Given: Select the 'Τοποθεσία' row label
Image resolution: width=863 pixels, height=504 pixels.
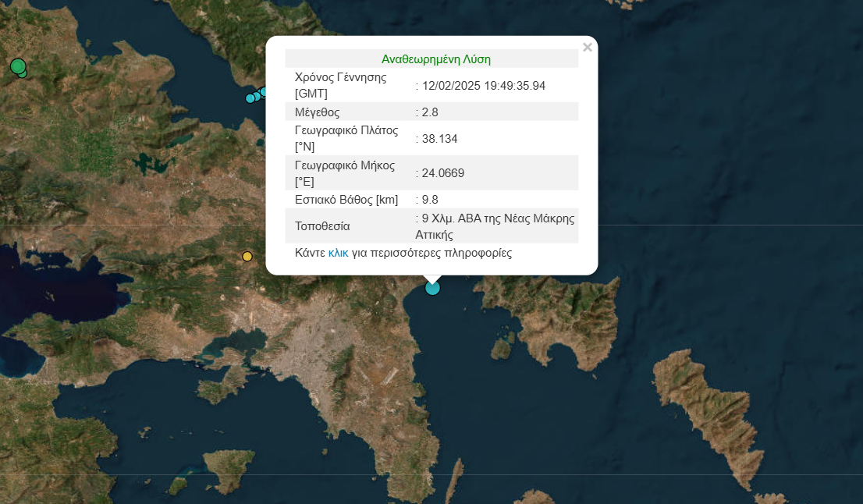Looking at the screenshot, I should (x=322, y=227).
